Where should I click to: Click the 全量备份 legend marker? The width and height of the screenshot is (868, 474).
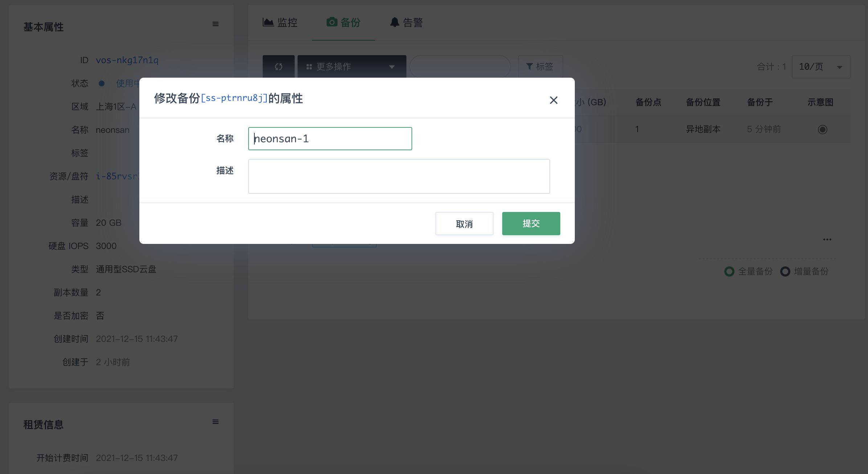(x=729, y=271)
